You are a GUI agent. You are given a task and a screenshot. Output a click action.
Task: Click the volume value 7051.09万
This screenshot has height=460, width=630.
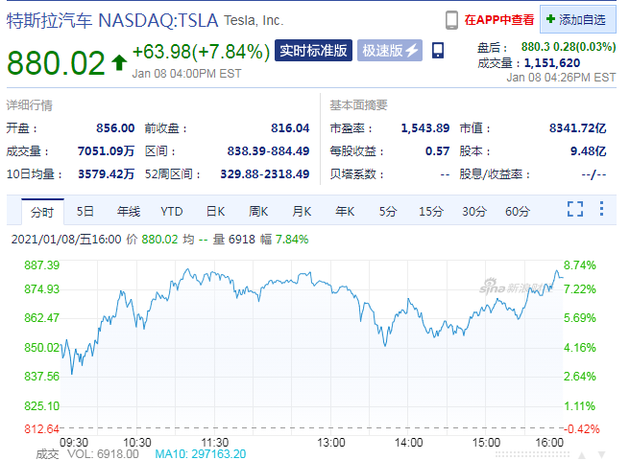pyautogui.click(x=106, y=151)
